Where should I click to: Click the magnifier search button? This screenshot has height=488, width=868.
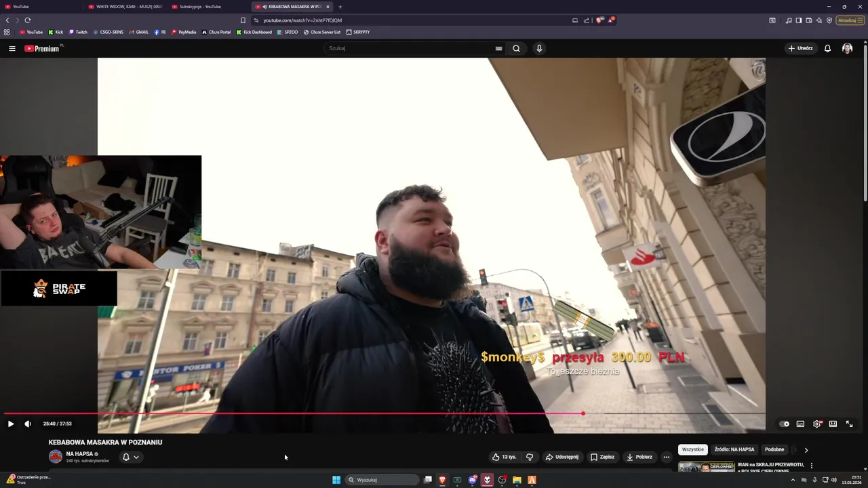[x=516, y=48]
